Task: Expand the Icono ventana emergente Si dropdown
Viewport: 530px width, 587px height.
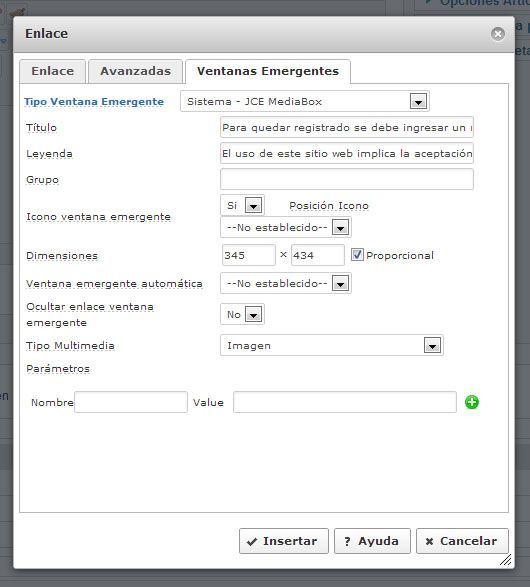Action: pyautogui.click(x=243, y=205)
